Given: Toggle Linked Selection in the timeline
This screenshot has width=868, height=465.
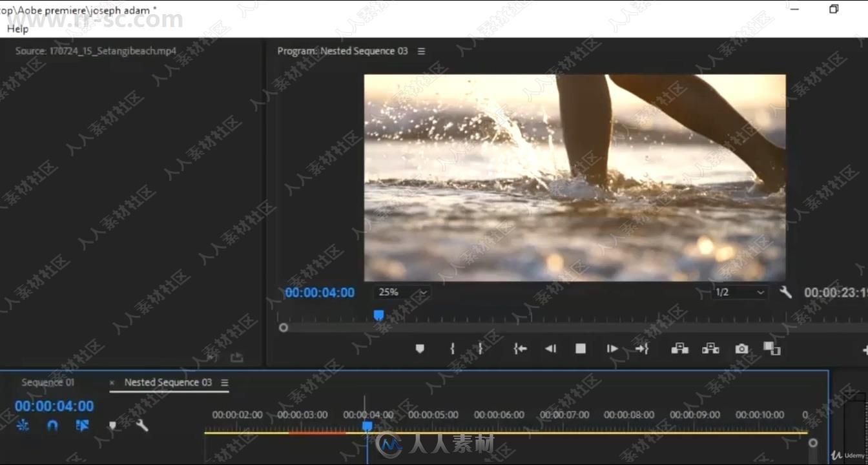Looking at the screenshot, I should (82, 426).
